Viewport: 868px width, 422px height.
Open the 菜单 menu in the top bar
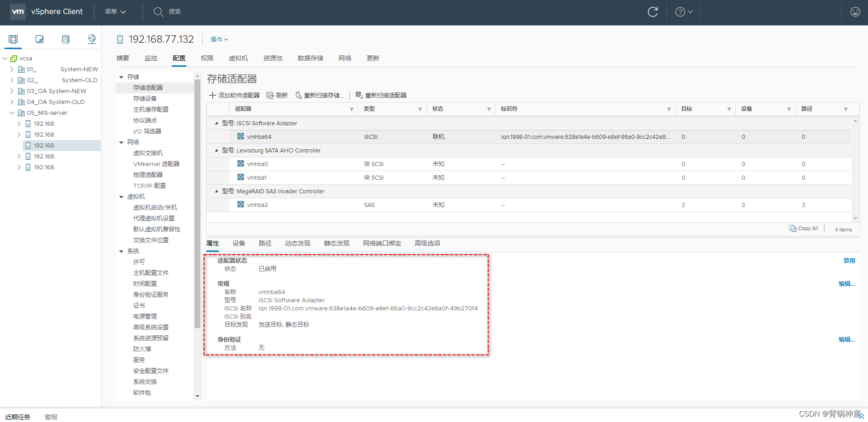pyautogui.click(x=116, y=11)
